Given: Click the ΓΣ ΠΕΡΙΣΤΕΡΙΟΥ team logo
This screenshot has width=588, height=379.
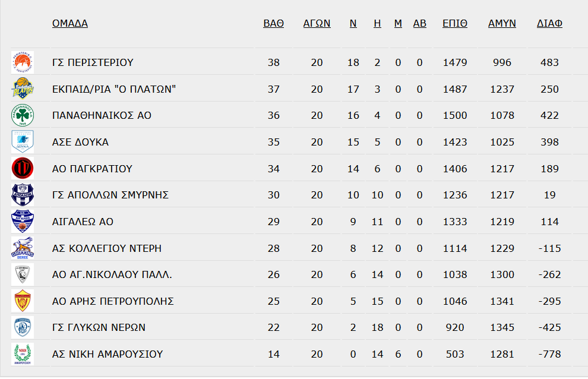Looking at the screenshot, I should point(23,62).
